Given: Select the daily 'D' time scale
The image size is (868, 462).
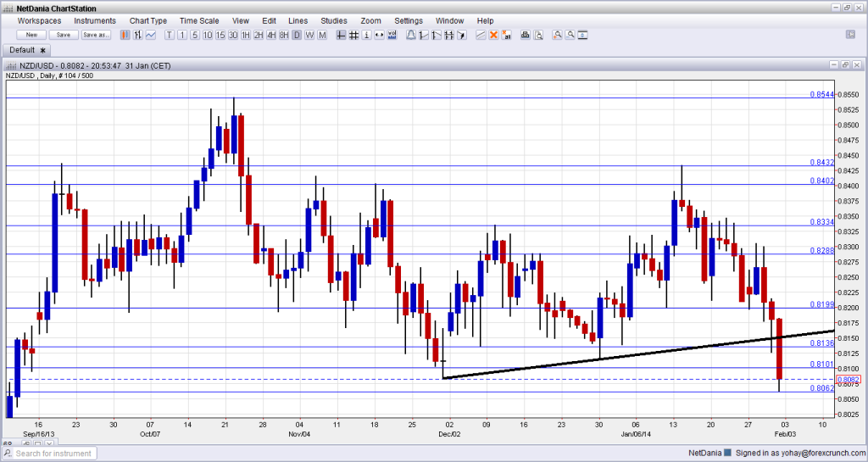Looking at the screenshot, I should point(297,35).
